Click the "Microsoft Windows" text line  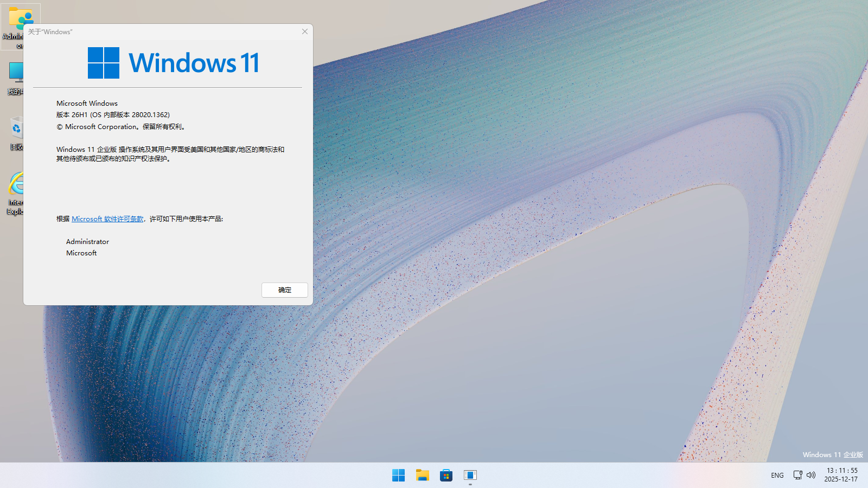coord(87,104)
